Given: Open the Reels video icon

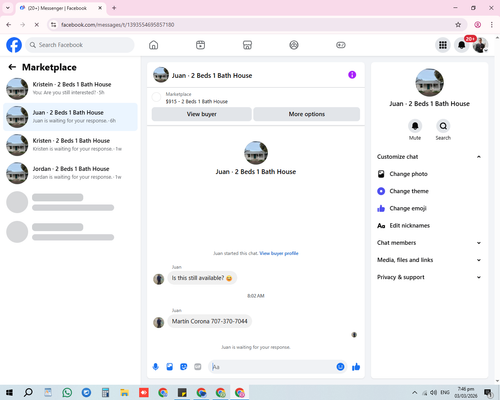Looking at the screenshot, I should point(200,45).
